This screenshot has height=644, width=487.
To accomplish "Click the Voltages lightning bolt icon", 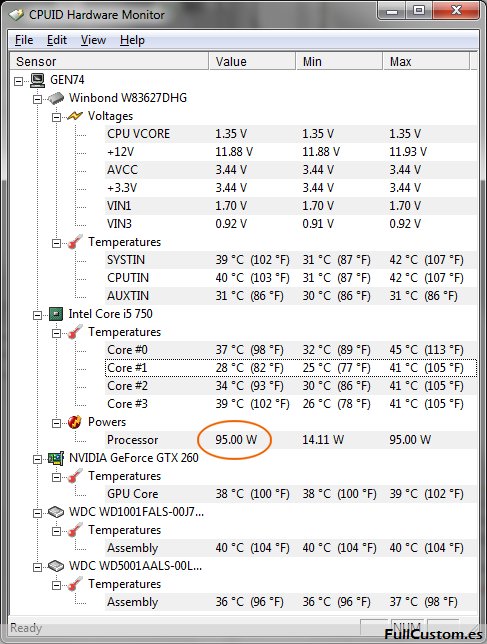I will tap(75, 116).
